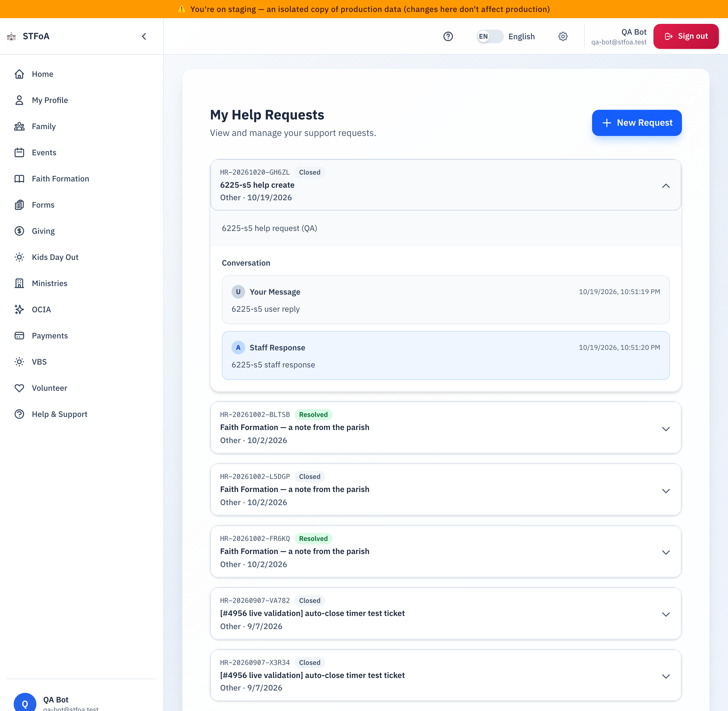728x711 pixels.
Task: Expand request HR-20261002-L5DGP
Action: (x=446, y=489)
